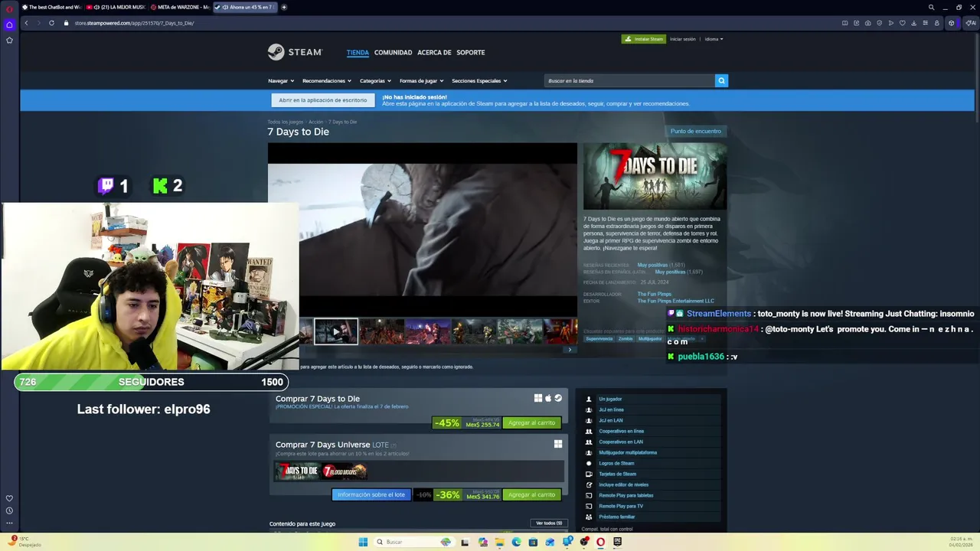Click JcJ en línea feature link
980x551 pixels.
click(x=610, y=409)
